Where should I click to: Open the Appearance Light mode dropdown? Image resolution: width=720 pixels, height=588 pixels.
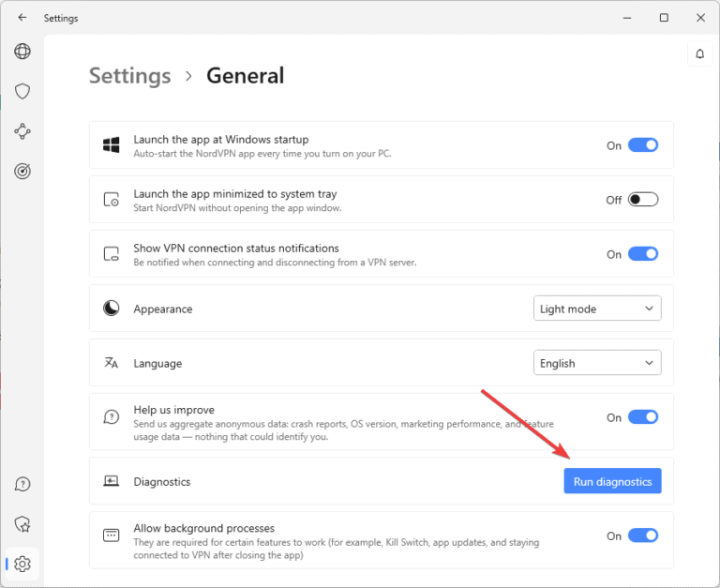tap(597, 309)
